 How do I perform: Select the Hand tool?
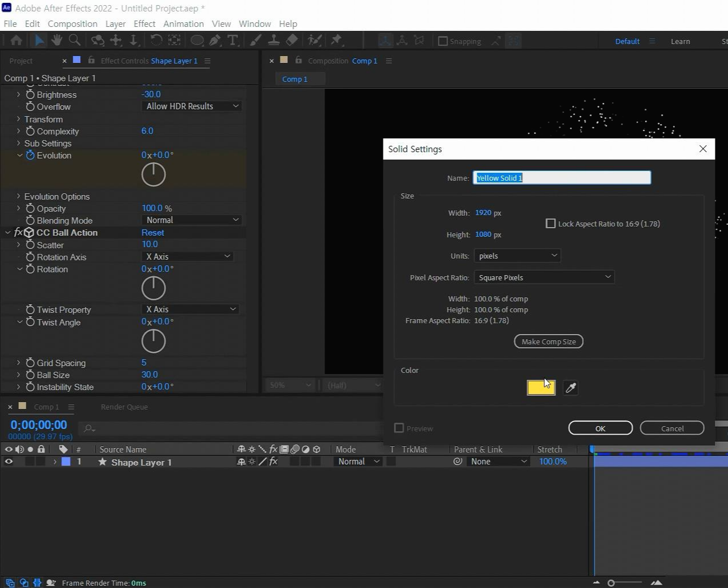[x=57, y=40]
